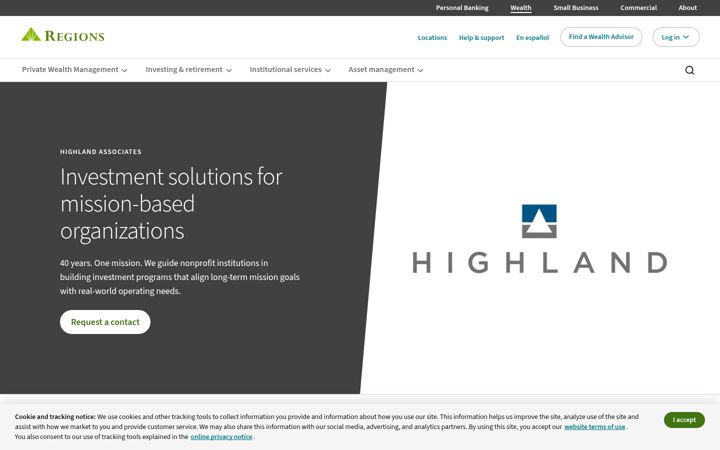Image resolution: width=720 pixels, height=450 pixels.
Task: Open Help & support link
Action: 481,38
